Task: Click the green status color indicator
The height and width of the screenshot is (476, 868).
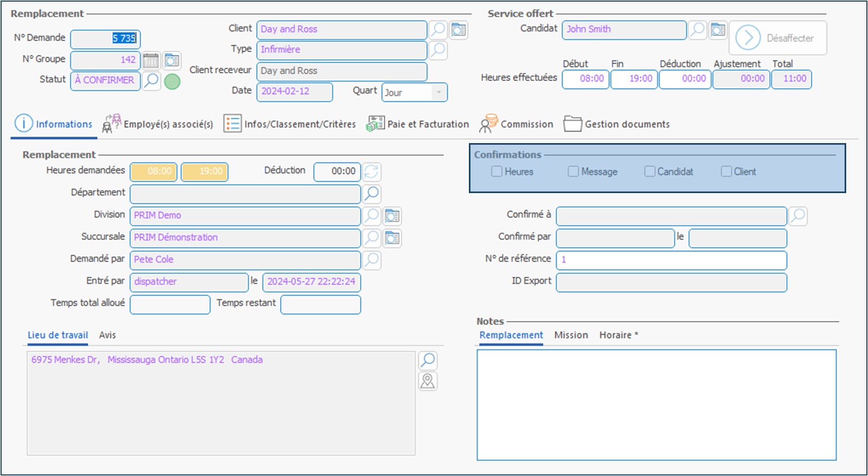Action: click(172, 82)
